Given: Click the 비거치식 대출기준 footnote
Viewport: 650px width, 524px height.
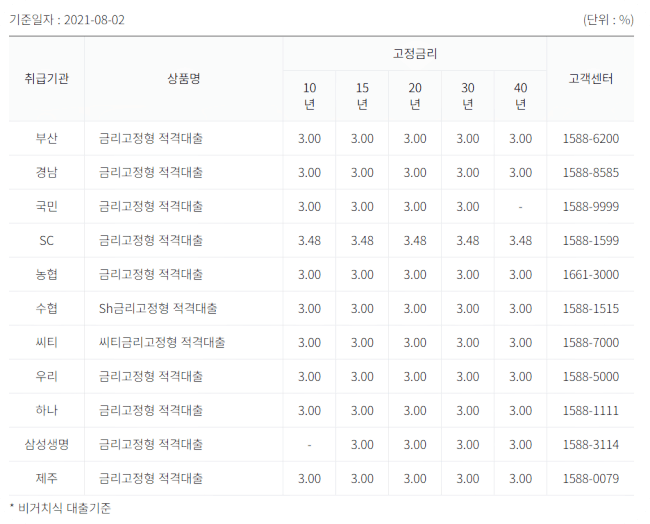Looking at the screenshot, I should pos(61,508).
